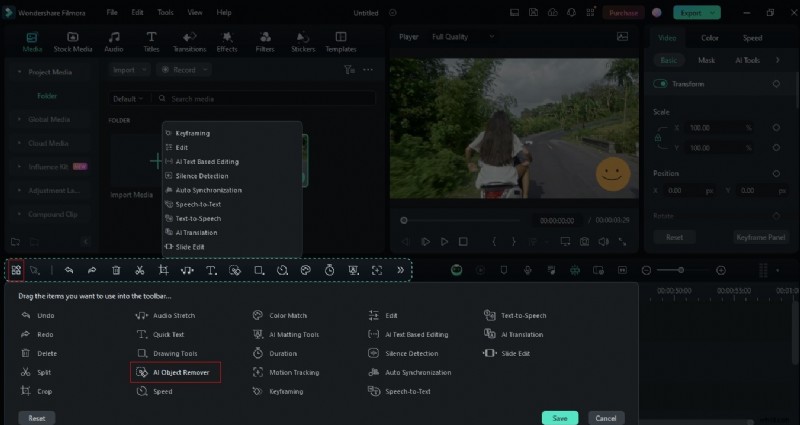Image resolution: width=800 pixels, height=425 pixels.
Task: Toggle the Scale X keyframe diamond
Action: click(x=776, y=129)
